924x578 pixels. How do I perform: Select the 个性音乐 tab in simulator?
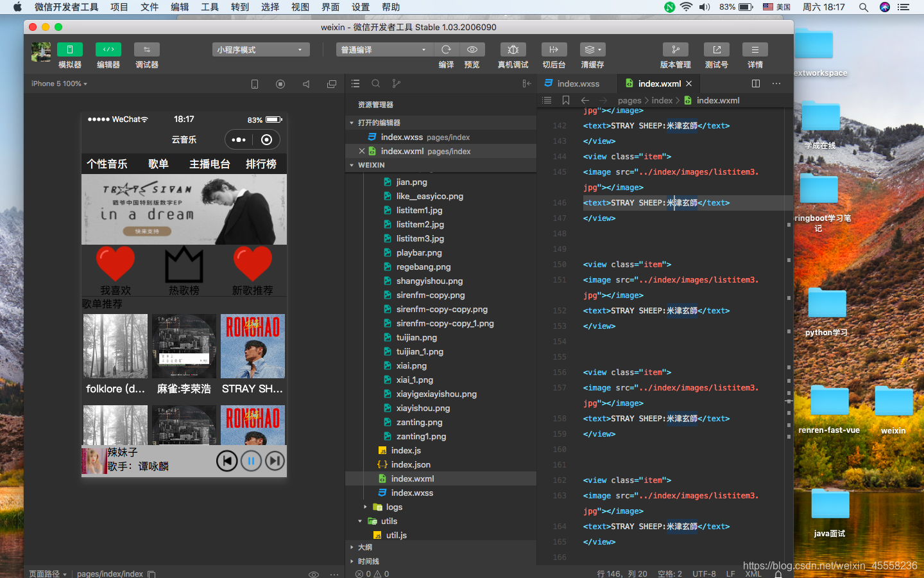tap(107, 164)
